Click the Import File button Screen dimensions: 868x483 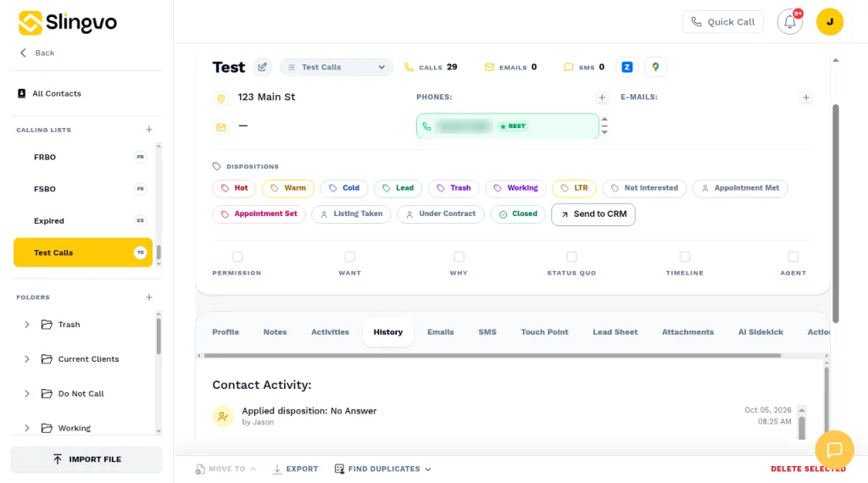[x=86, y=459]
